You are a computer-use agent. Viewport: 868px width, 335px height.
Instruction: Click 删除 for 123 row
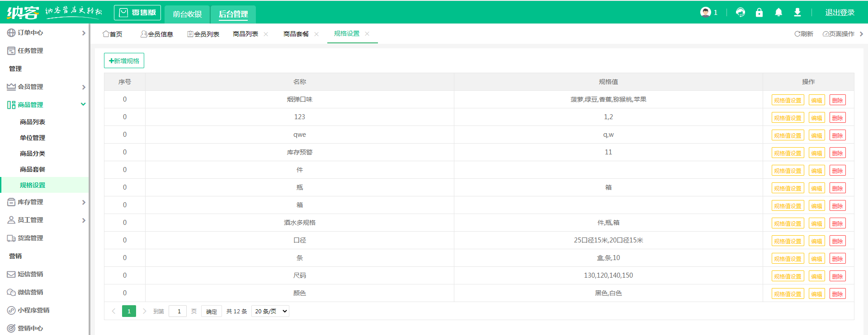click(x=837, y=118)
